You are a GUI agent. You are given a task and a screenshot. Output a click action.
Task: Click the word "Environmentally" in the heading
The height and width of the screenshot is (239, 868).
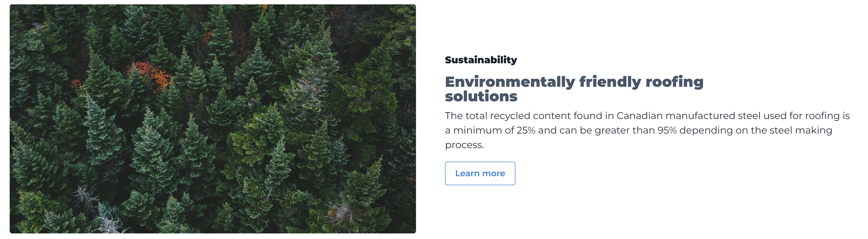[x=510, y=82]
